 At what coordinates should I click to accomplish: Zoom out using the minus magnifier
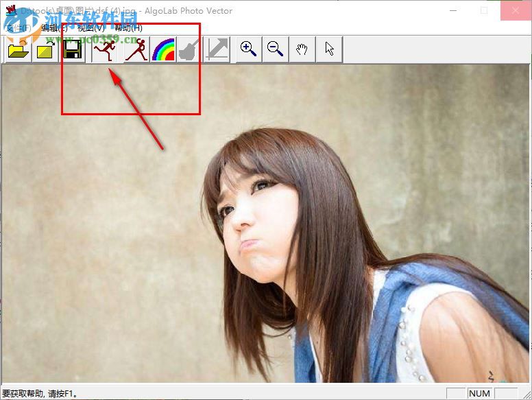[x=275, y=49]
